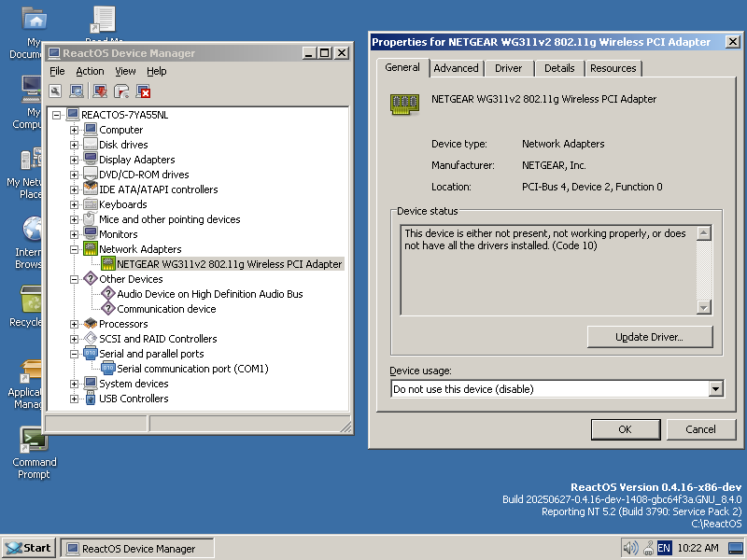Switch to the Details tab
Viewport: 747px width, 560px height.
pyautogui.click(x=559, y=68)
